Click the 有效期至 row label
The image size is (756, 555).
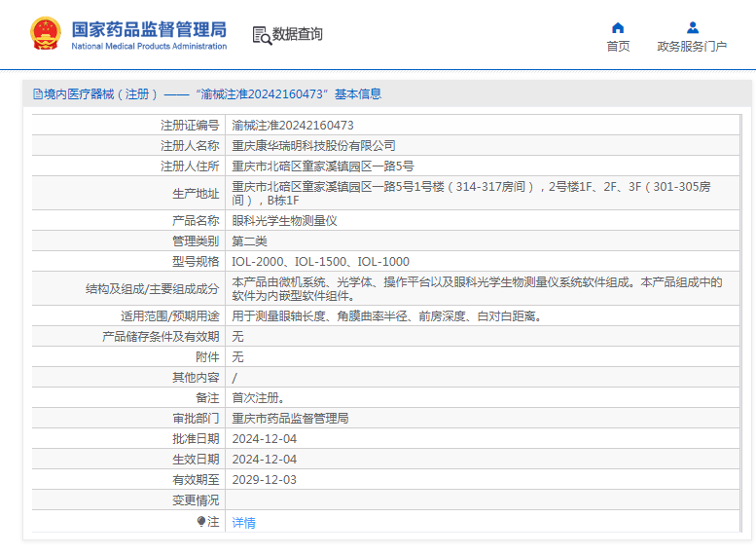tap(196, 480)
